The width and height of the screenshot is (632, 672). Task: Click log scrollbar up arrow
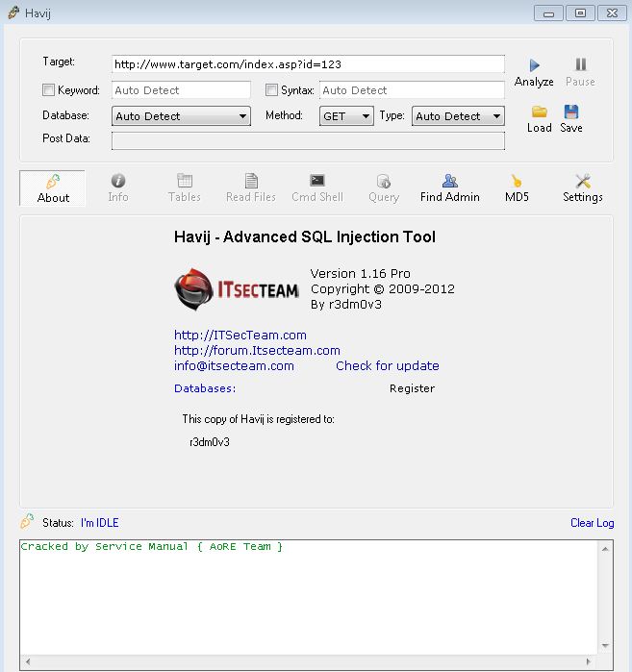point(605,549)
